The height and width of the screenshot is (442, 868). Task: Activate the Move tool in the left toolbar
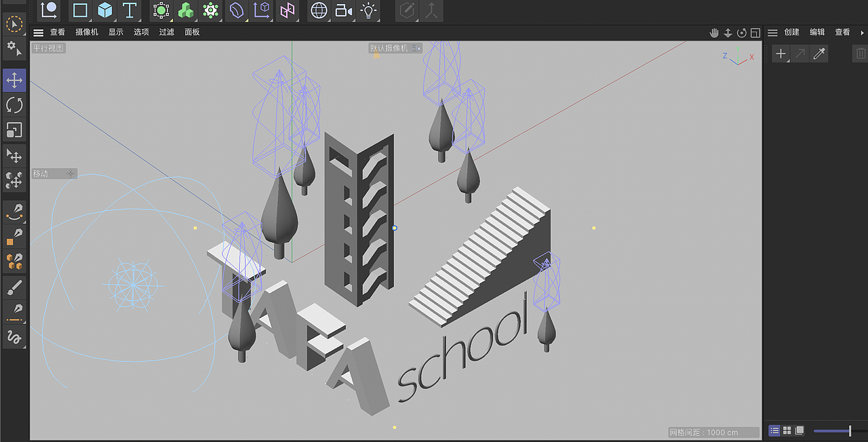(14, 79)
